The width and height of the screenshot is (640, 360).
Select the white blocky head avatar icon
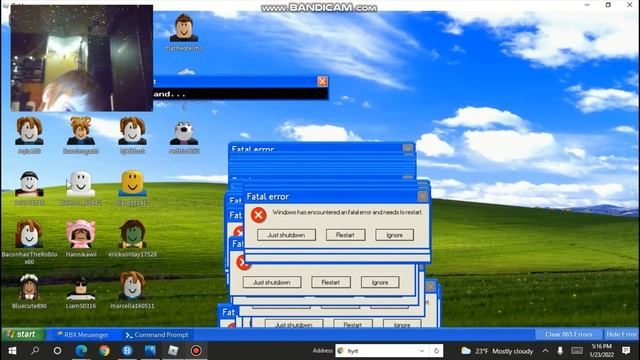click(x=81, y=184)
